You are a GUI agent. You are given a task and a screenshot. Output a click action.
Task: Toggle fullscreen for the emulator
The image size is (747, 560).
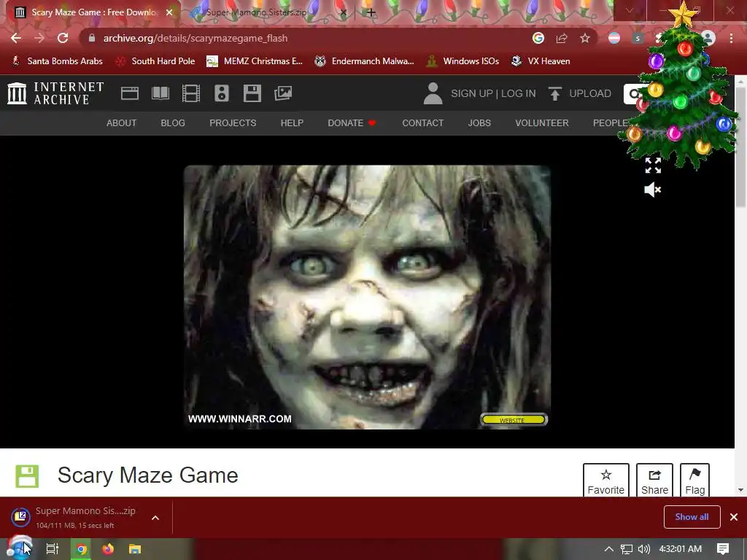point(653,166)
